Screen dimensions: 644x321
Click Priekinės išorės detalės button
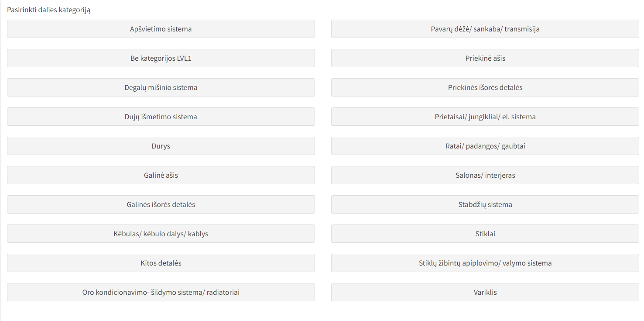tap(485, 87)
